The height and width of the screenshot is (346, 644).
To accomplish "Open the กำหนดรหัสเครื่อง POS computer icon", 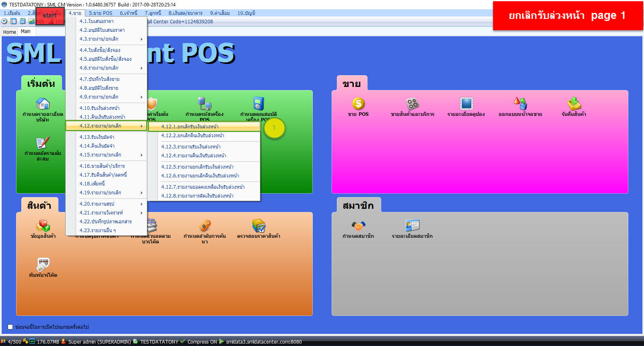I will [x=204, y=104].
